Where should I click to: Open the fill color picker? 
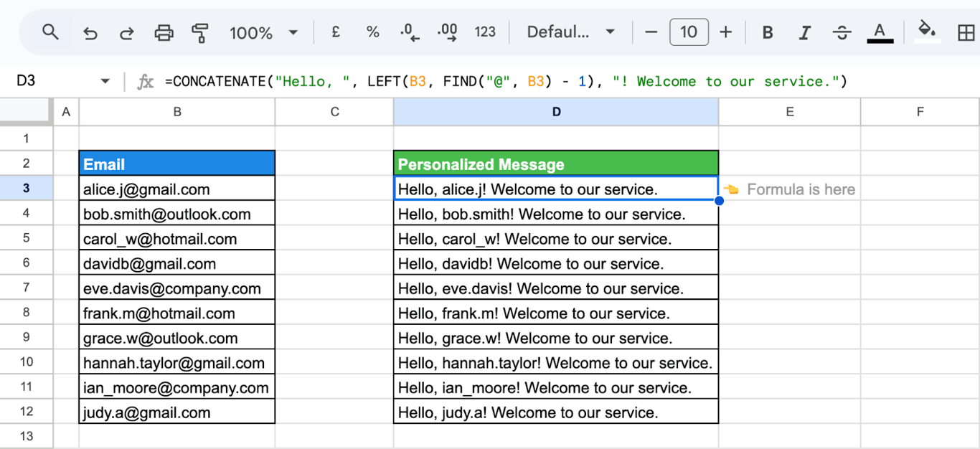[x=928, y=31]
